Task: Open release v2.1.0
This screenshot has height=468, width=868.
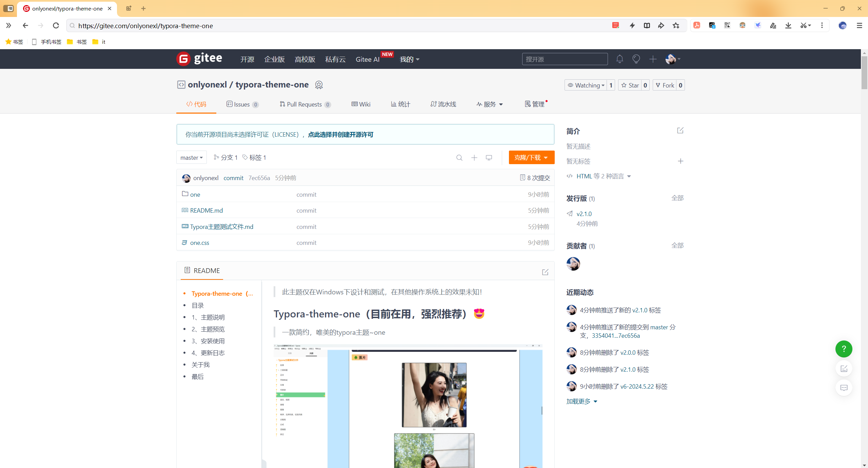Action: (584, 214)
